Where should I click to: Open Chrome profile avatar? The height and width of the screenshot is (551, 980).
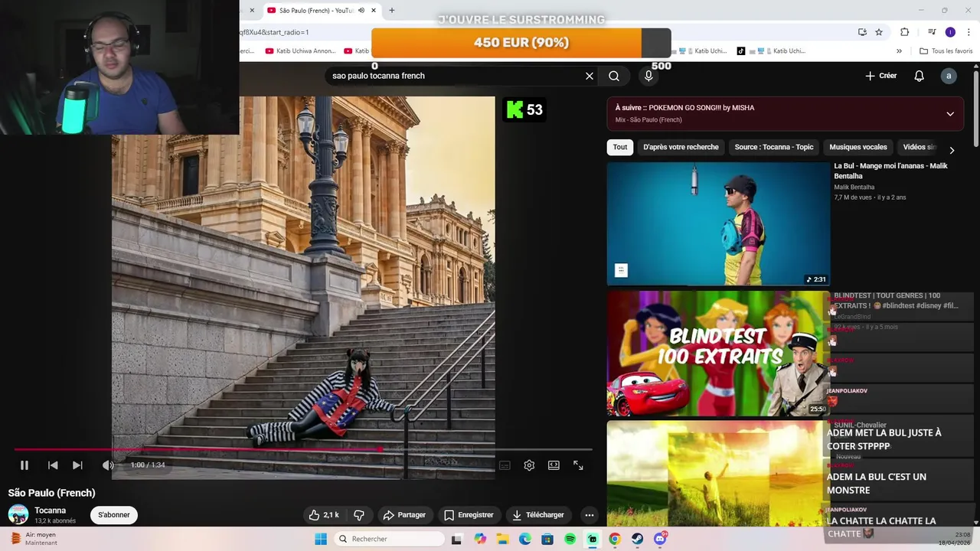coord(950,32)
